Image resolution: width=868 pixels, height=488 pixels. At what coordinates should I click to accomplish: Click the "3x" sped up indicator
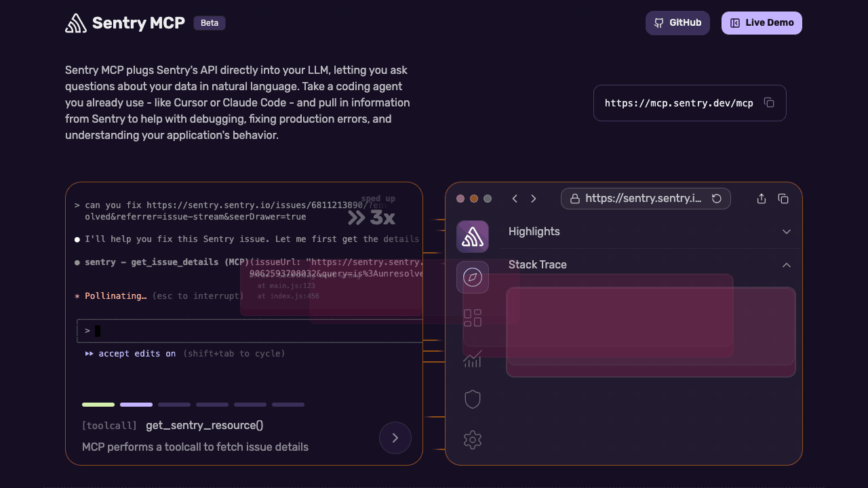tap(372, 217)
